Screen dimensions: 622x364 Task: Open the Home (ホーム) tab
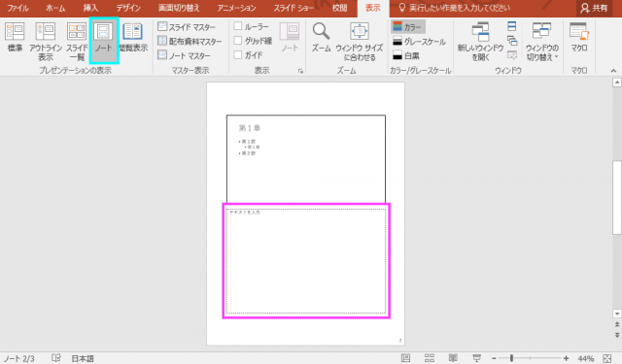[55, 8]
